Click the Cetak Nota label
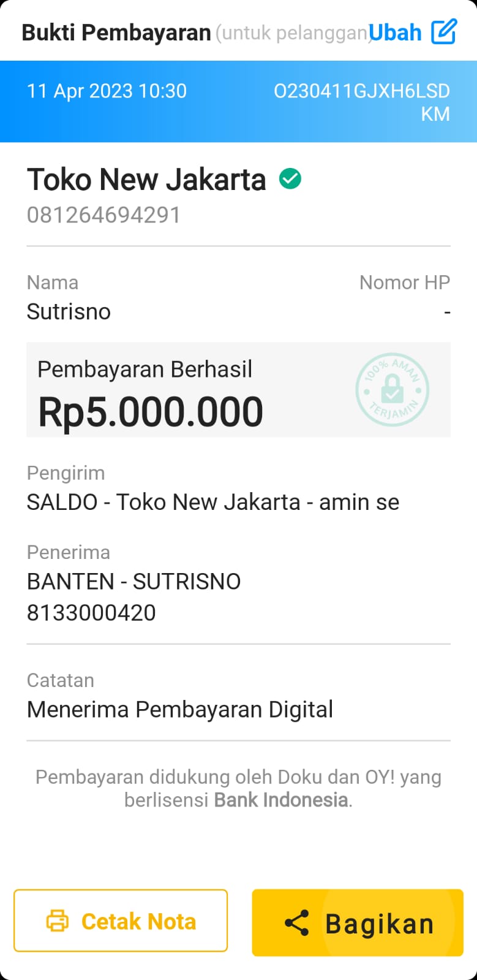This screenshot has width=477, height=980. pos(138,921)
